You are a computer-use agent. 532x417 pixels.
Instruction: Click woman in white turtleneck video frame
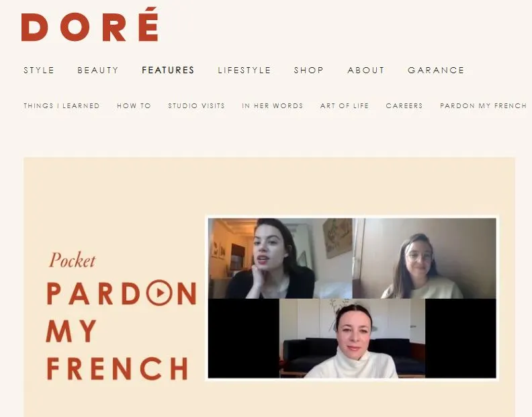pyautogui.click(x=352, y=338)
